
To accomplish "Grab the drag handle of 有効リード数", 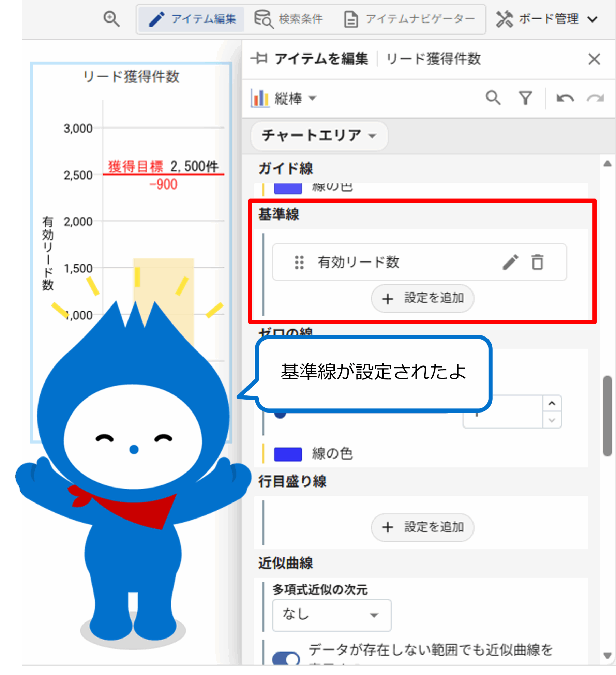I will click(299, 262).
